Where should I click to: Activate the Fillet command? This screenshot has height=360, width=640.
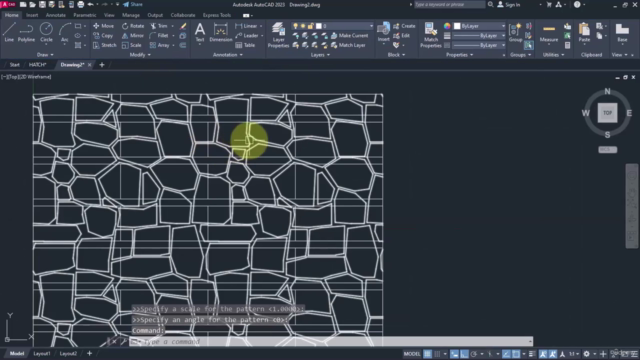point(159,36)
